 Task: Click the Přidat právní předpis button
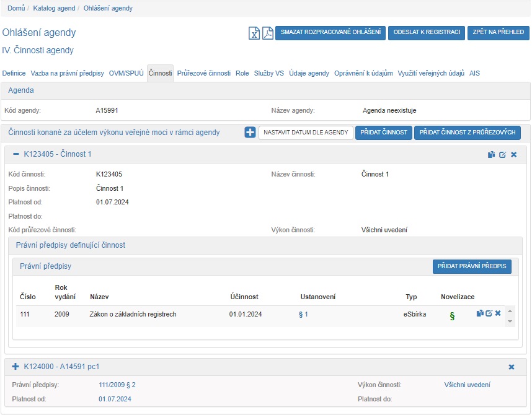click(472, 266)
